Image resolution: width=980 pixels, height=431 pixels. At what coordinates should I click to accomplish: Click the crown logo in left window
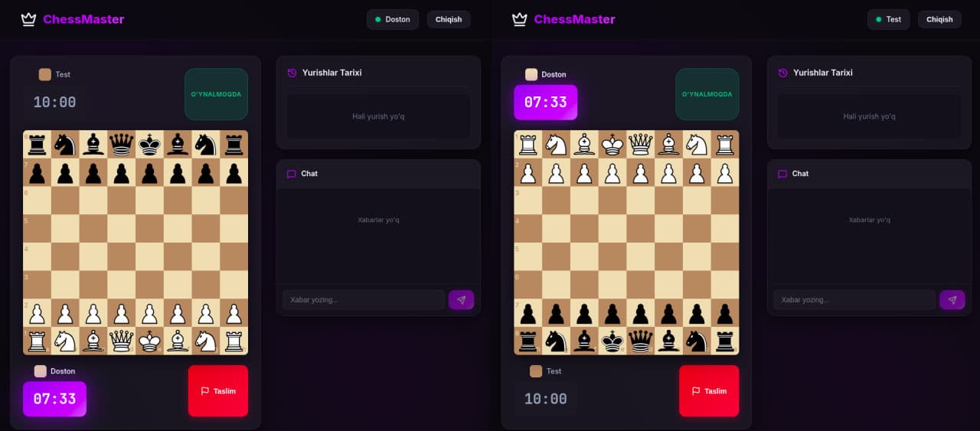28,19
